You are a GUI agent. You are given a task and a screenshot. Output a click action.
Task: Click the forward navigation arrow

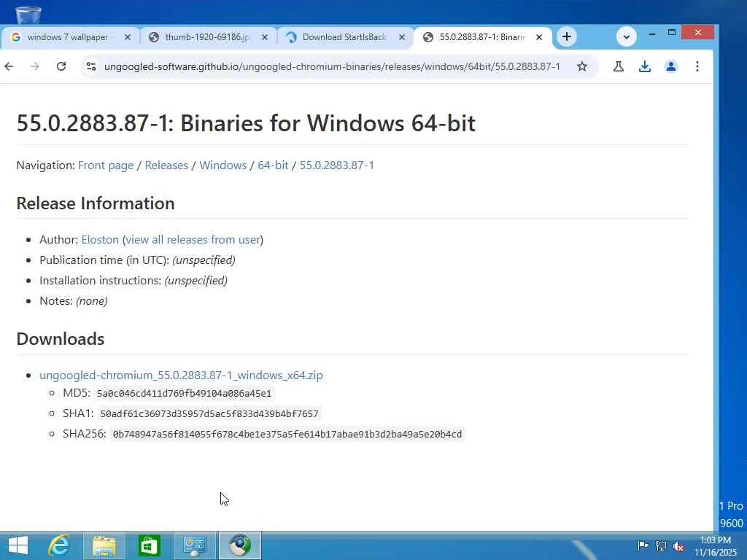coord(35,66)
